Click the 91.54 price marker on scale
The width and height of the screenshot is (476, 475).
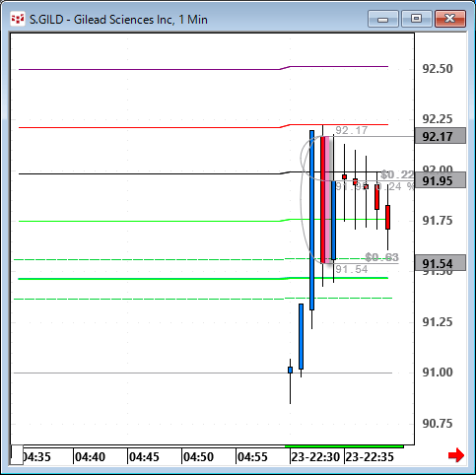click(x=441, y=263)
